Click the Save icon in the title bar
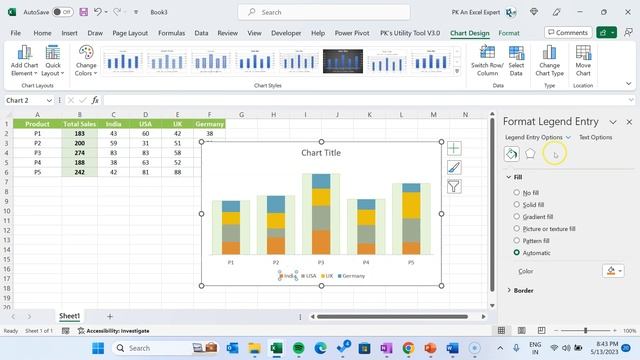 [x=83, y=12]
